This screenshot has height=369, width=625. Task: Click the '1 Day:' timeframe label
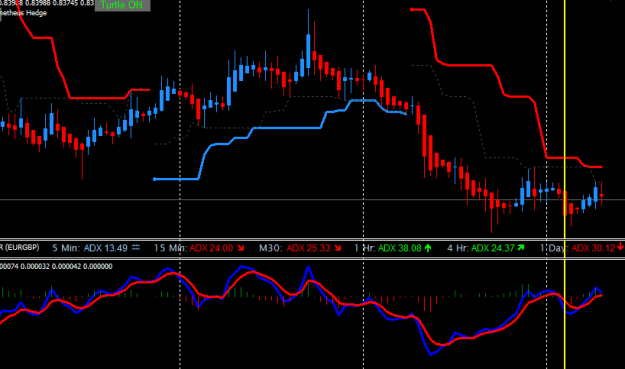click(x=554, y=248)
